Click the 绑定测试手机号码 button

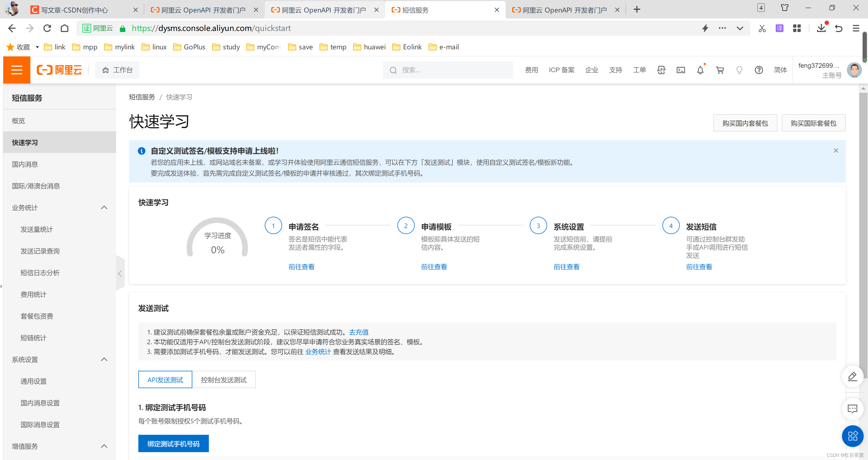click(x=174, y=443)
